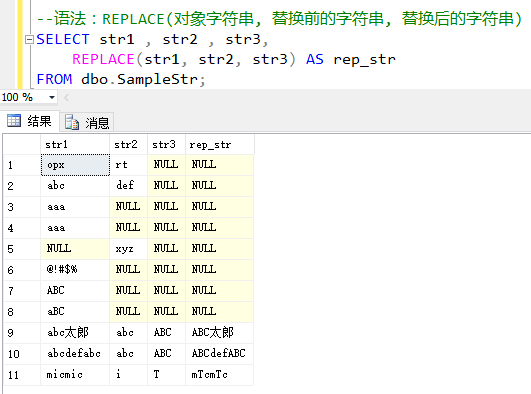Select row header 1 in results grid
The height and width of the screenshot is (394, 531).
[x=22, y=165]
